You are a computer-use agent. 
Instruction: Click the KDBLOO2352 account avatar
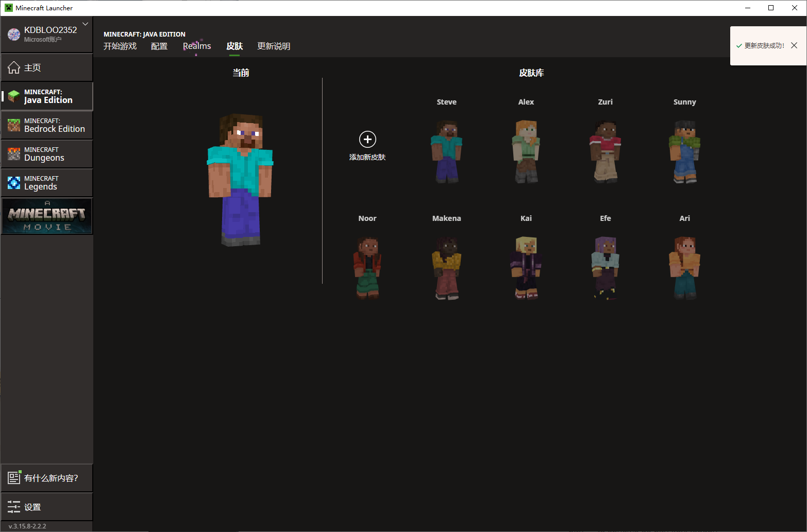click(x=14, y=35)
